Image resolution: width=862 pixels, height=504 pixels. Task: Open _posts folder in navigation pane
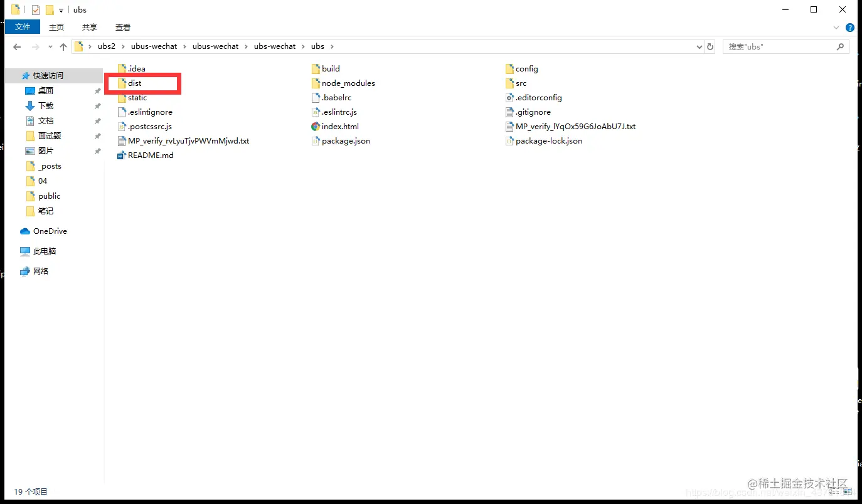50,166
